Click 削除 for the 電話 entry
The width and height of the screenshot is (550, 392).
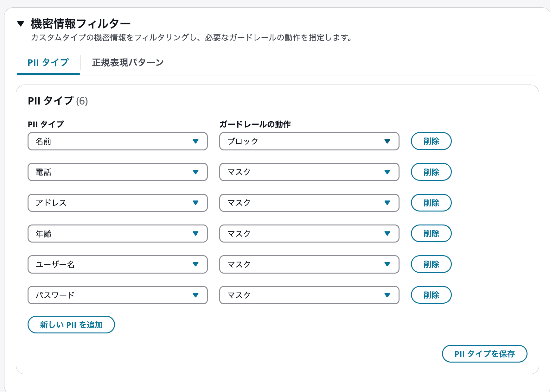click(x=431, y=172)
